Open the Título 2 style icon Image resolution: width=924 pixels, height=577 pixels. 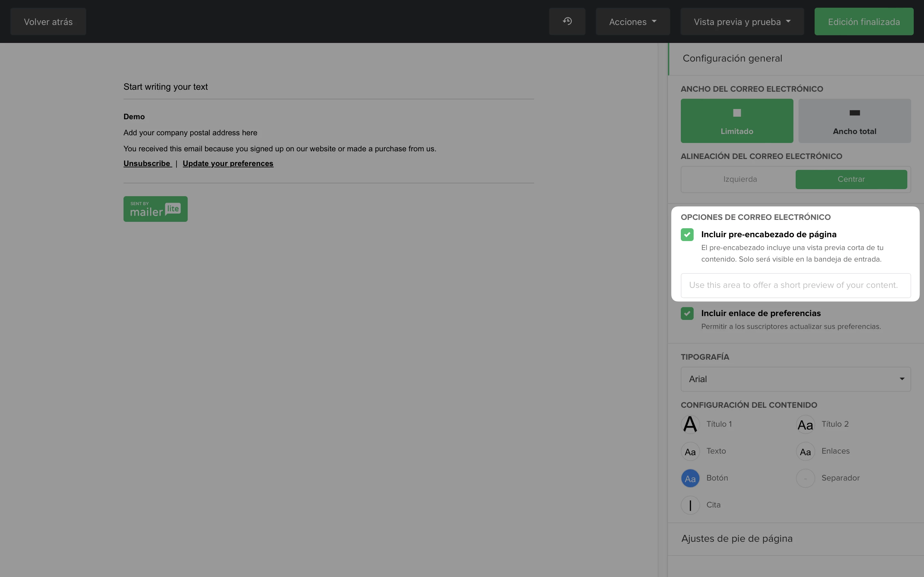pos(805,424)
